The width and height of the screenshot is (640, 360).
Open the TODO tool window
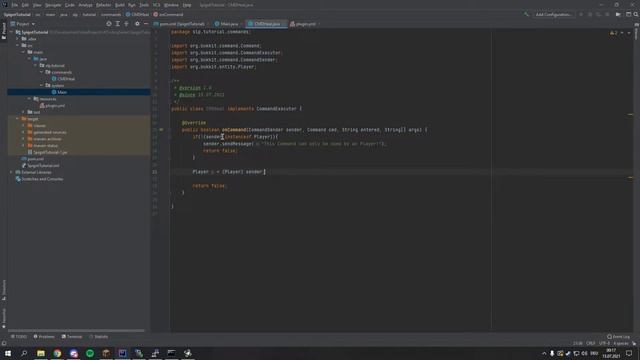pos(18,337)
